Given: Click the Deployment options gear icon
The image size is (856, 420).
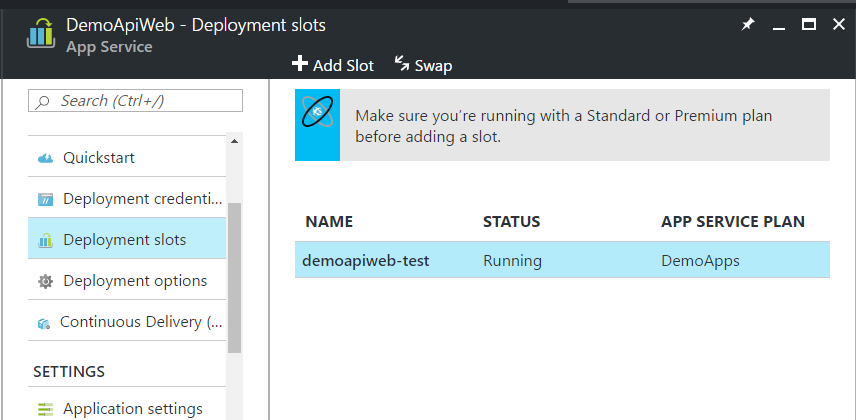Looking at the screenshot, I should tap(45, 281).
